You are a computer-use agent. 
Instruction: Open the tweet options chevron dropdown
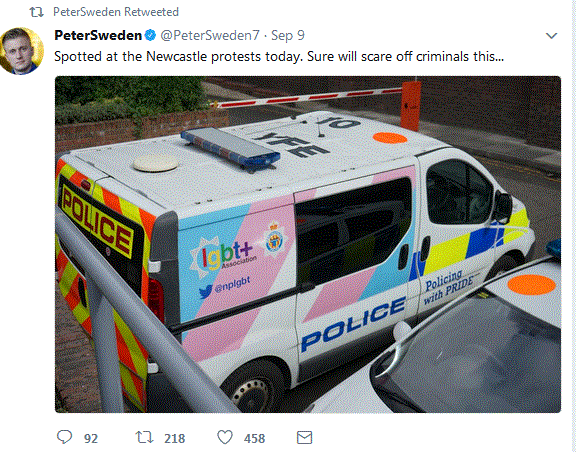click(551, 36)
